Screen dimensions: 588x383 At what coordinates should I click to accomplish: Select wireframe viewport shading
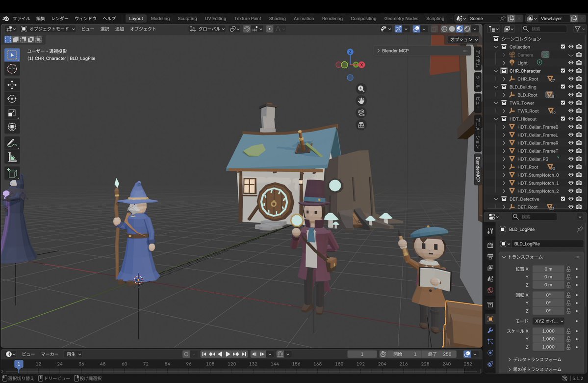(x=444, y=29)
